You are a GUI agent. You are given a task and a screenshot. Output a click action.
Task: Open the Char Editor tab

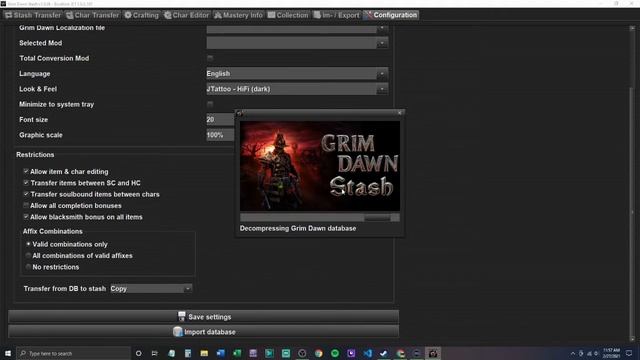(x=186, y=15)
